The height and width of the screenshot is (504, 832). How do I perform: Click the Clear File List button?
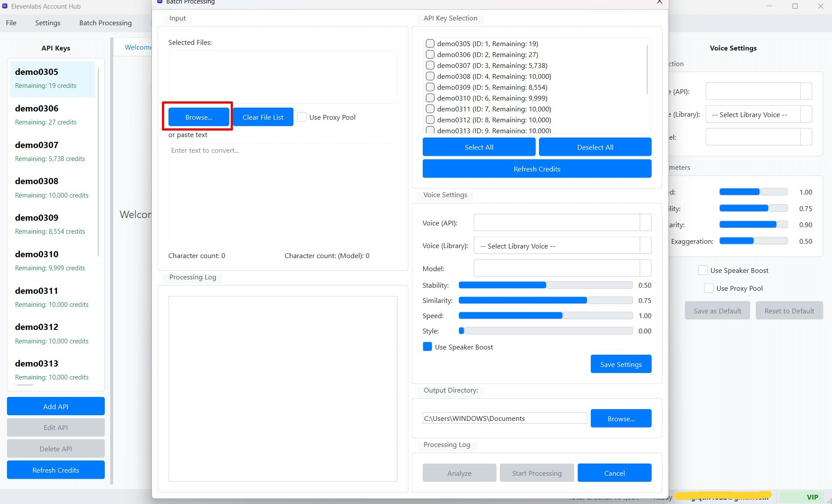pos(263,117)
